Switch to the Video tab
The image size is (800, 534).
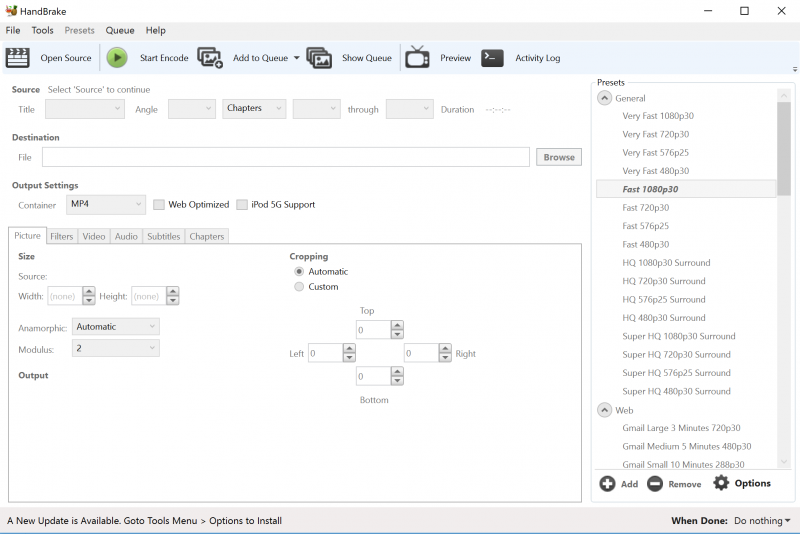94,236
